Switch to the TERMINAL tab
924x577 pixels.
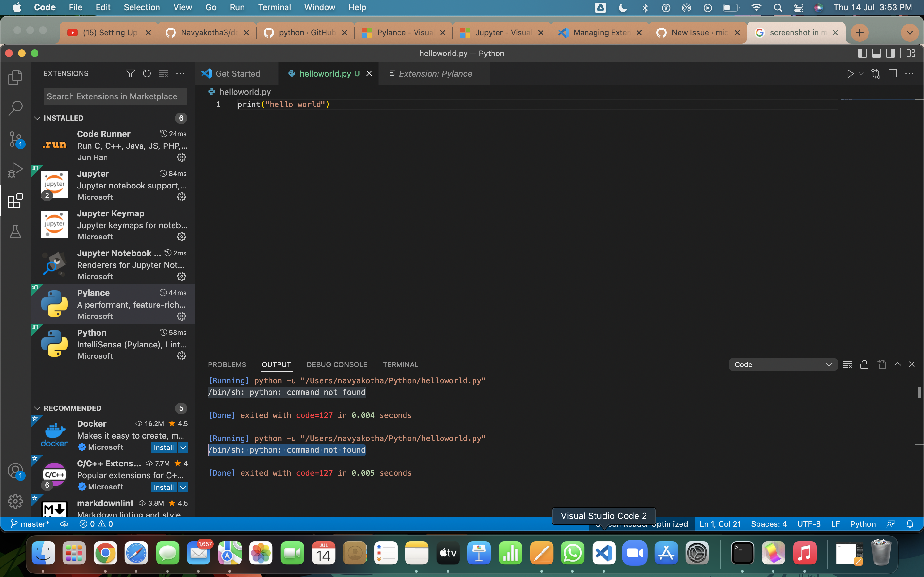click(400, 364)
